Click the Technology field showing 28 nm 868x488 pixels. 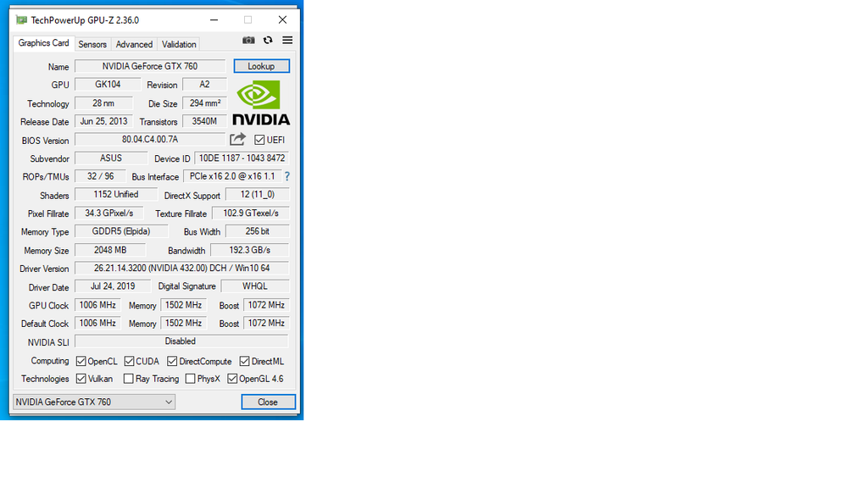[103, 103]
